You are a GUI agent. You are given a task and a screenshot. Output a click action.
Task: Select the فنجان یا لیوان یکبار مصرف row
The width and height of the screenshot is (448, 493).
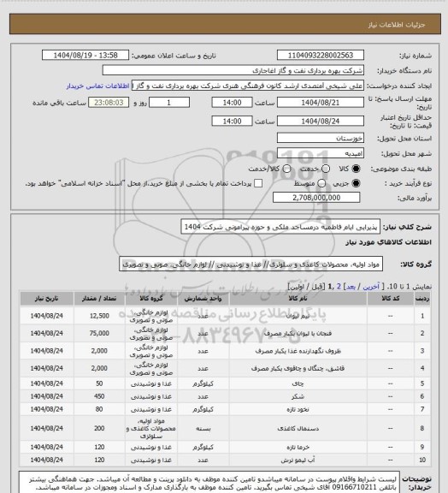point(225,333)
